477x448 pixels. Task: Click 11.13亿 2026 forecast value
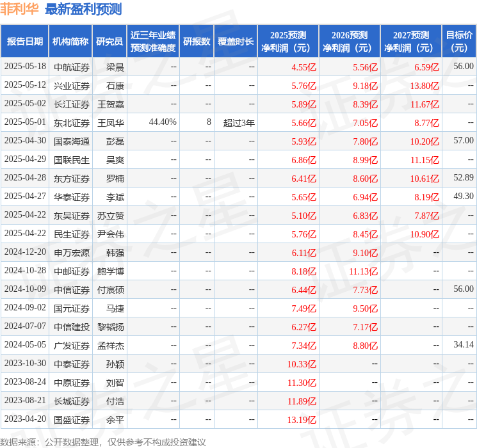(363, 271)
